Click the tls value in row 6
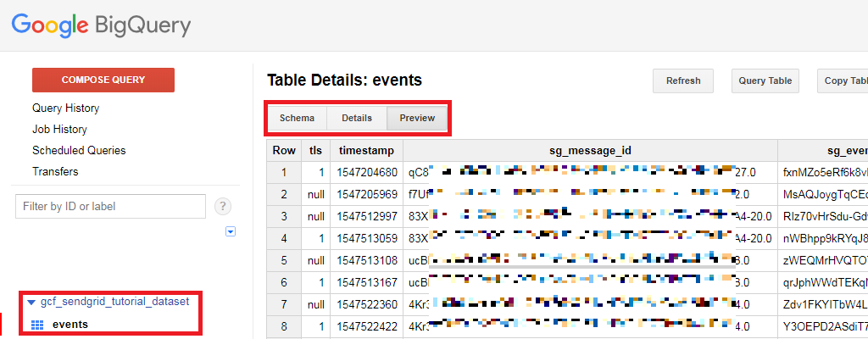The width and height of the screenshot is (868, 339). pyautogui.click(x=315, y=282)
